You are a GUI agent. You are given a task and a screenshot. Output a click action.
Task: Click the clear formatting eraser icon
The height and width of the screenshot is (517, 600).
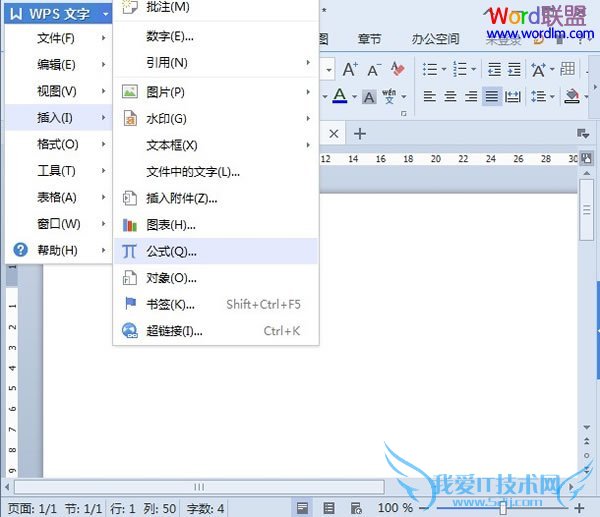(398, 69)
